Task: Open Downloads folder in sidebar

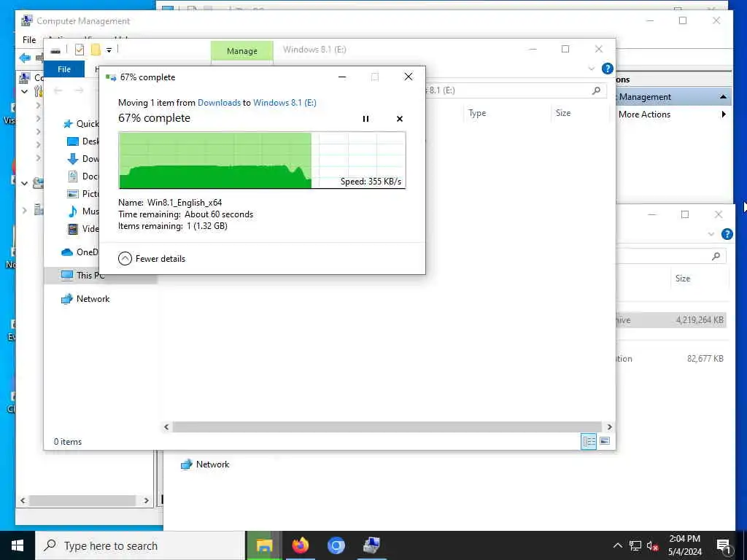Action: [x=83, y=158]
